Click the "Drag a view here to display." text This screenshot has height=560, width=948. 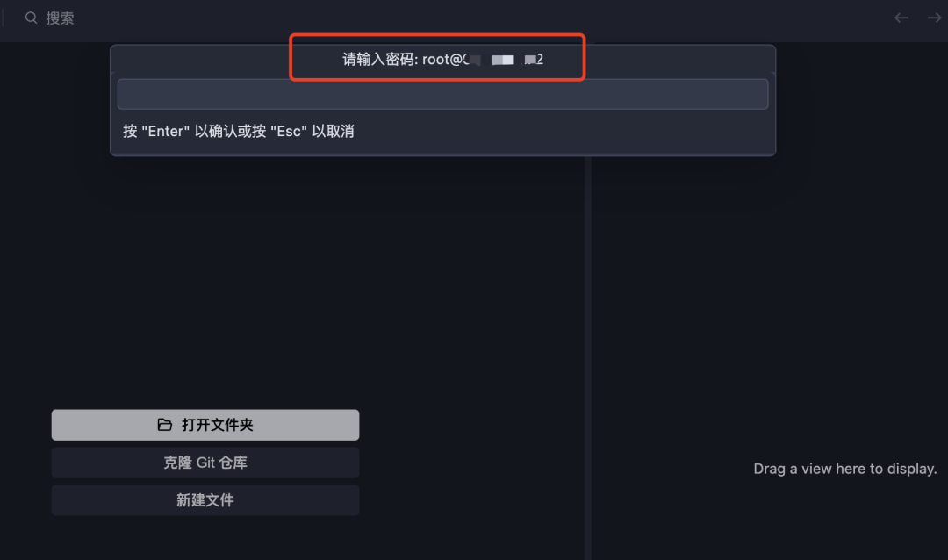844,469
